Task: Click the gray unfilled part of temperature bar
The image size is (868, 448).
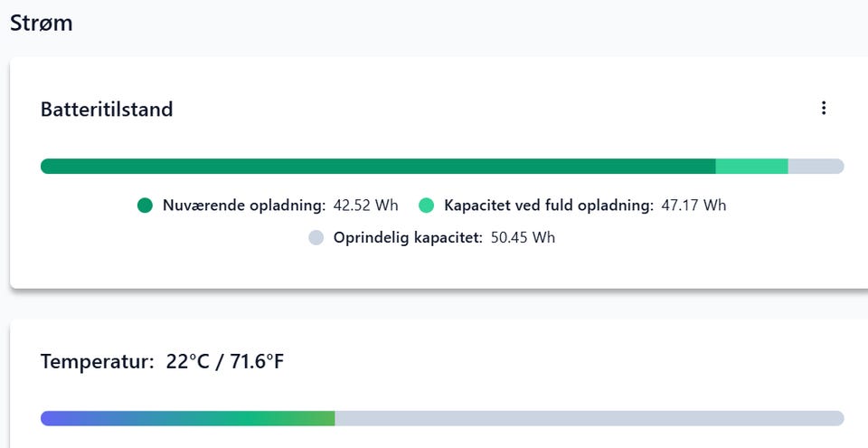Action: click(x=588, y=418)
